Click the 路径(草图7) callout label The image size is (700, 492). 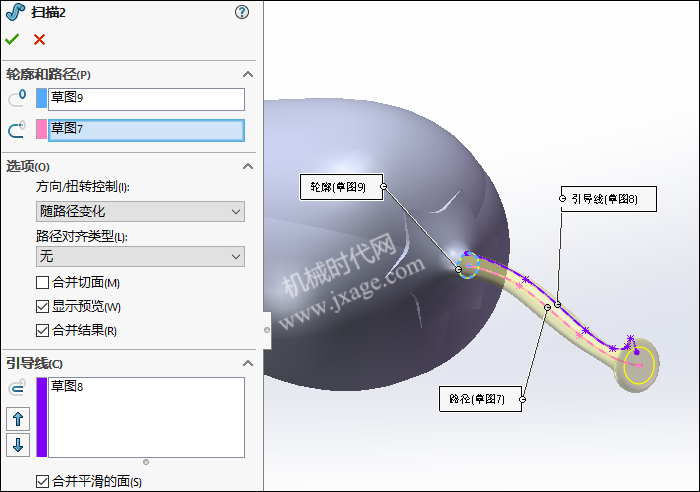click(480, 399)
